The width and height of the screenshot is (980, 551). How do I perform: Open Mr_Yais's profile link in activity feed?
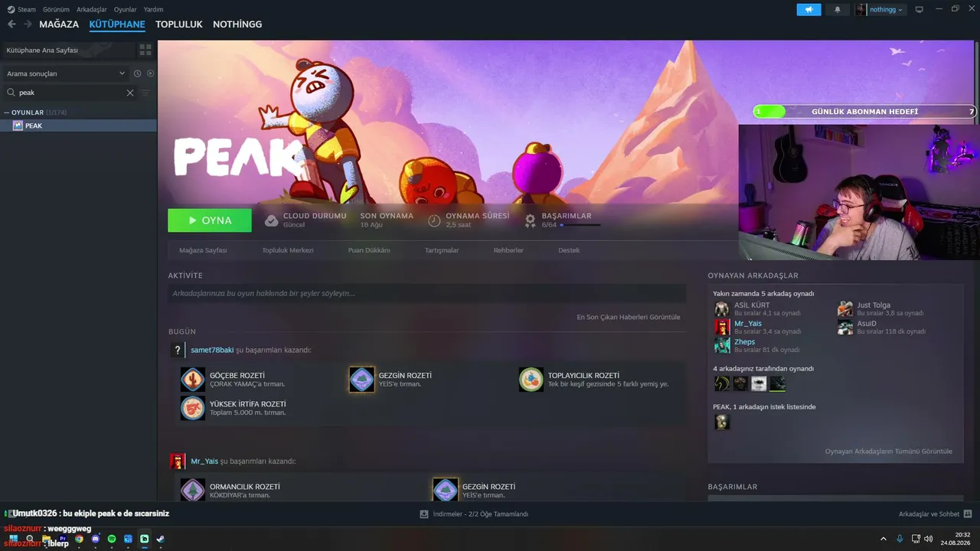[204, 461]
